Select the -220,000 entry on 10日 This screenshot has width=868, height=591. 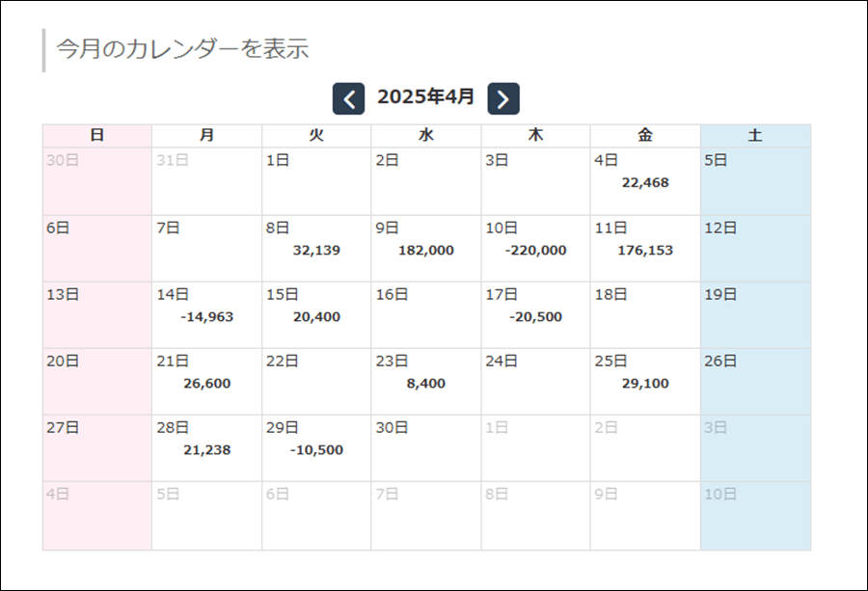(535, 250)
